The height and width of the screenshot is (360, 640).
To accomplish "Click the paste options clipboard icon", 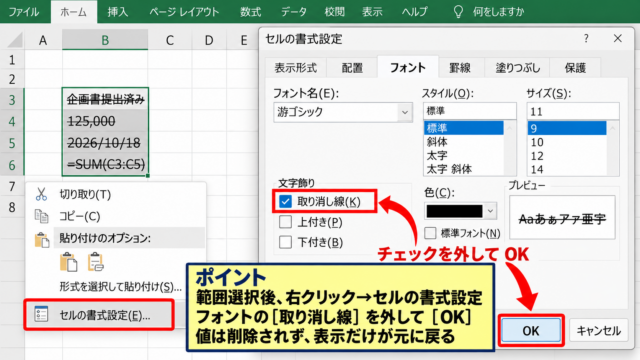I will click(x=41, y=240).
